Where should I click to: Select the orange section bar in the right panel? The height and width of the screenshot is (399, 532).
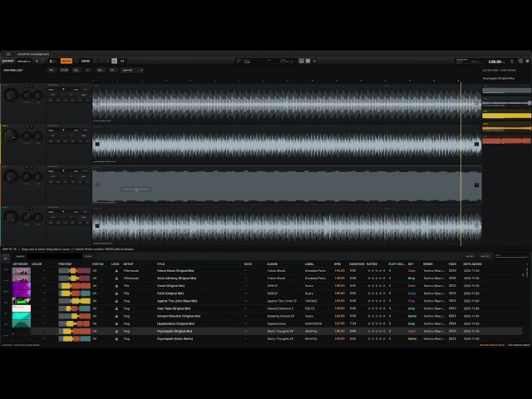[506, 128]
